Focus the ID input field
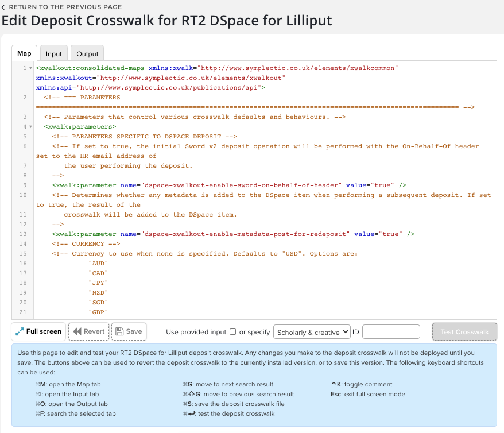 pos(391,332)
